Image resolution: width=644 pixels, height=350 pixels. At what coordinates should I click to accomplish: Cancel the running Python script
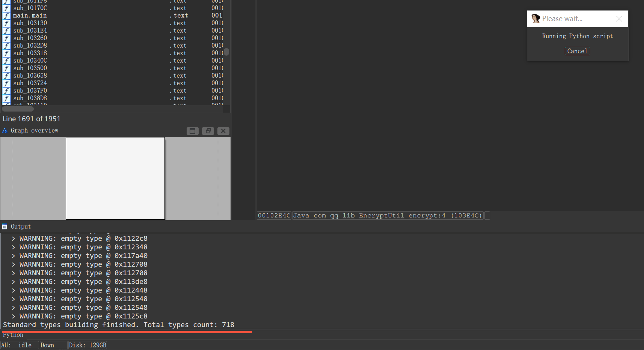577,51
